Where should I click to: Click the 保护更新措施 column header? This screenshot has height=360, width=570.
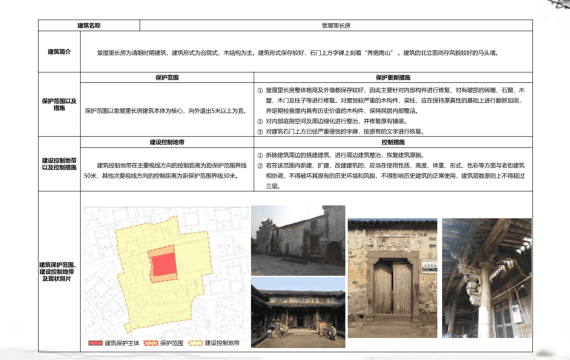tap(393, 77)
